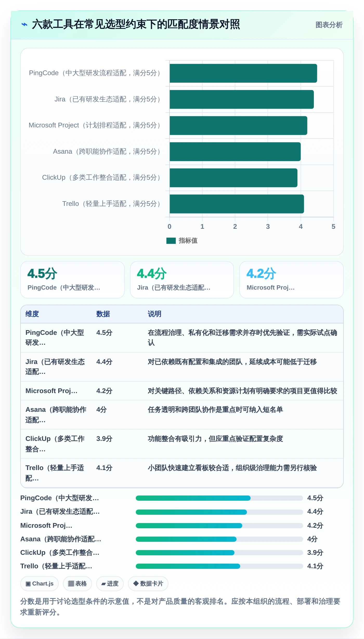Click the Microsoft Proj 4.2分 progress bar

(x=219, y=525)
